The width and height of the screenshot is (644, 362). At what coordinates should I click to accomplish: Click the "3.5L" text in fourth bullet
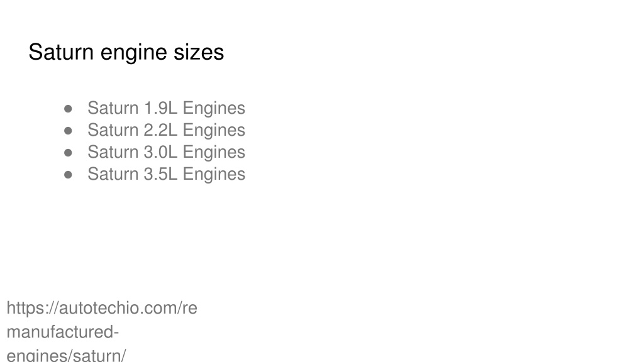point(160,174)
